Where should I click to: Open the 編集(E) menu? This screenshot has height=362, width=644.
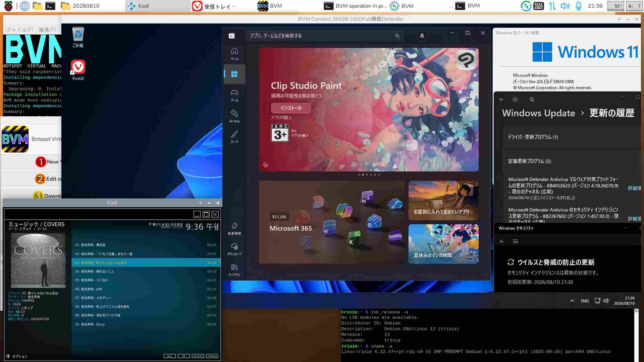pos(47,29)
